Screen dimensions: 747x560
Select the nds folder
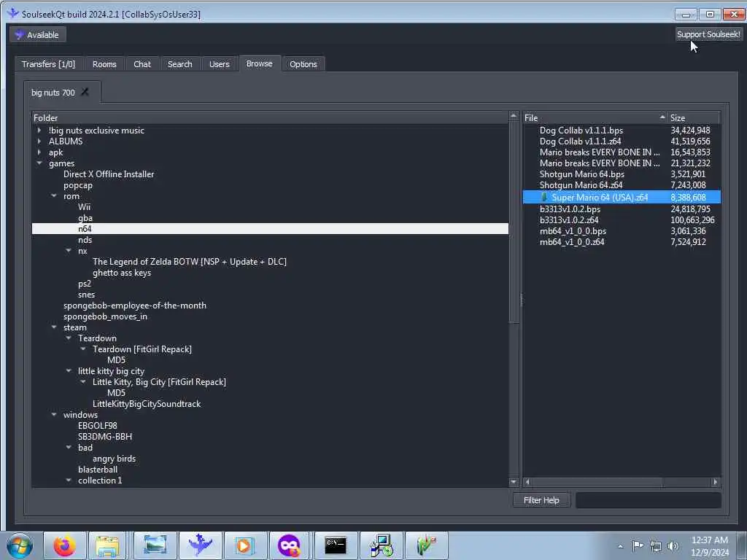85,240
